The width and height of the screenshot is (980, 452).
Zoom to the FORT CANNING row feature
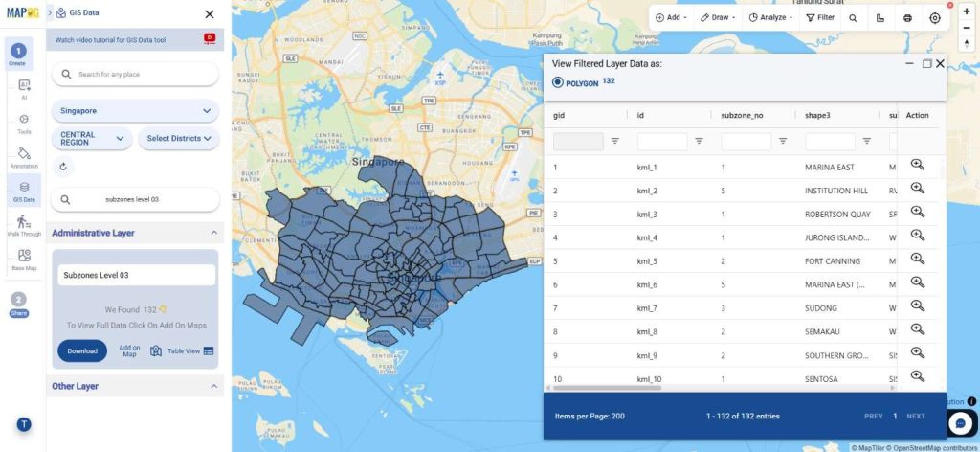[917, 259]
